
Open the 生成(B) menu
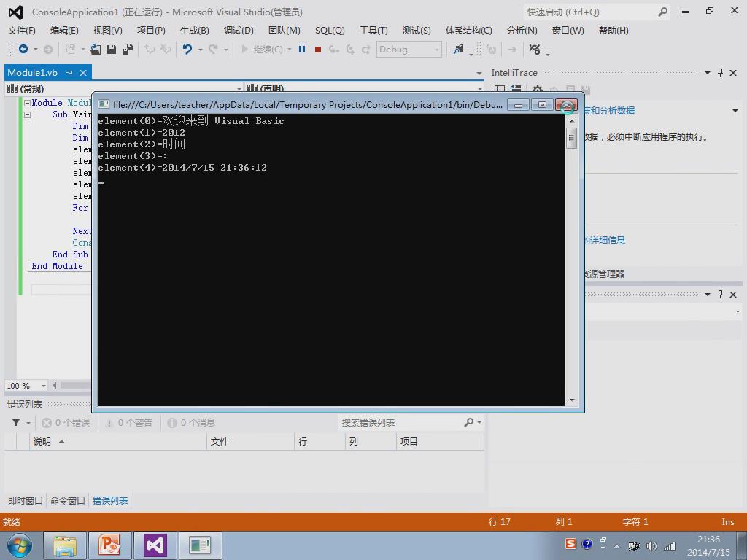(194, 31)
